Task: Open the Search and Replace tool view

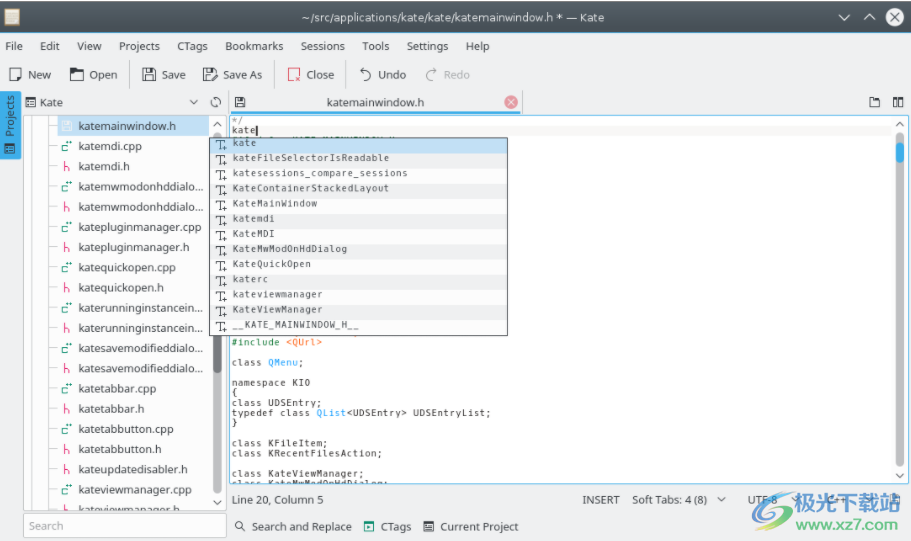Action: (293, 526)
